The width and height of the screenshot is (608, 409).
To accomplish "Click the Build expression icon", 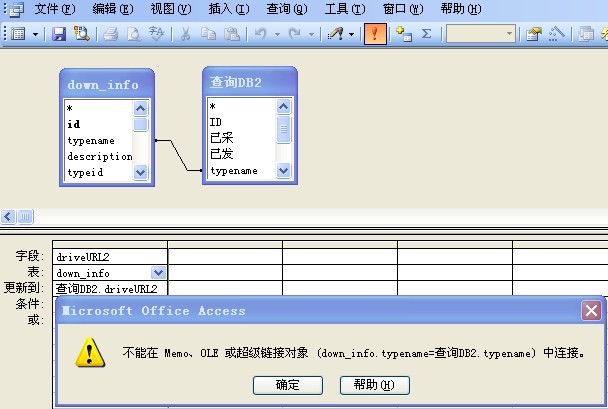I will [x=557, y=34].
